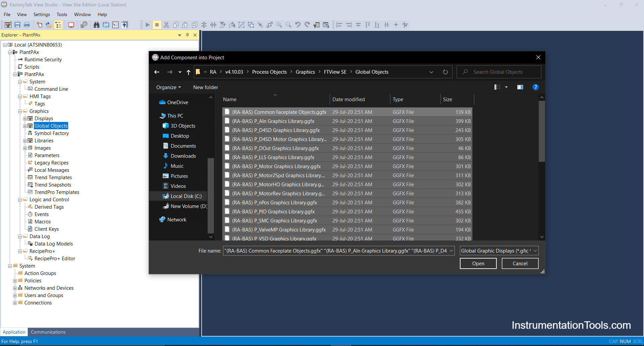Screen dimensions: 644x346
Task: Expand the Users and Groups node
Action: click(15, 295)
